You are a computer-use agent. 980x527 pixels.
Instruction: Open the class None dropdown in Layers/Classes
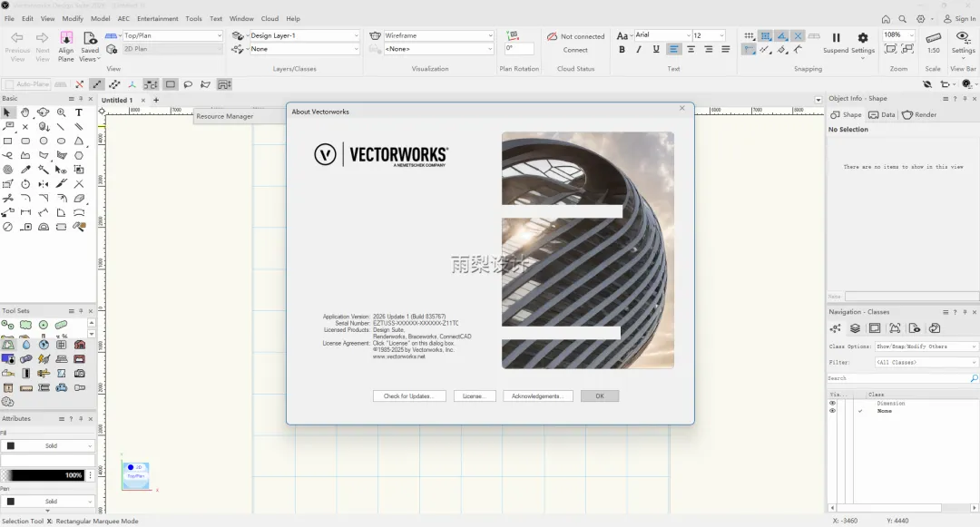point(304,49)
